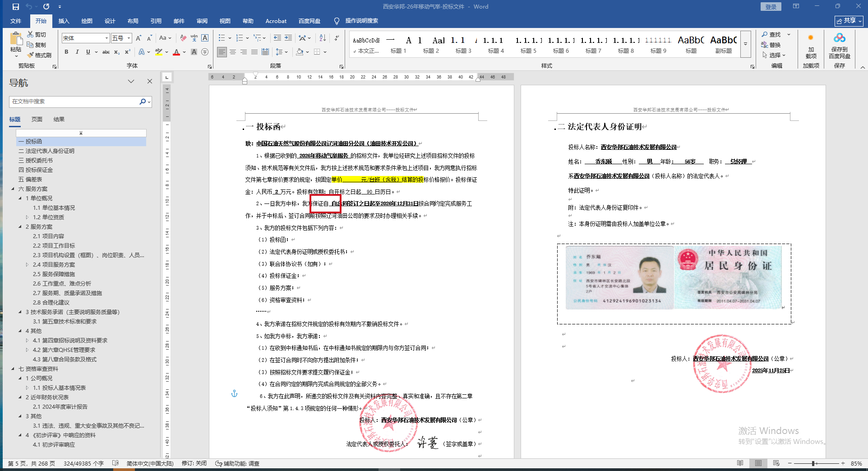Click the zoom slider handle in status bar
868x471 pixels.
(x=813, y=463)
